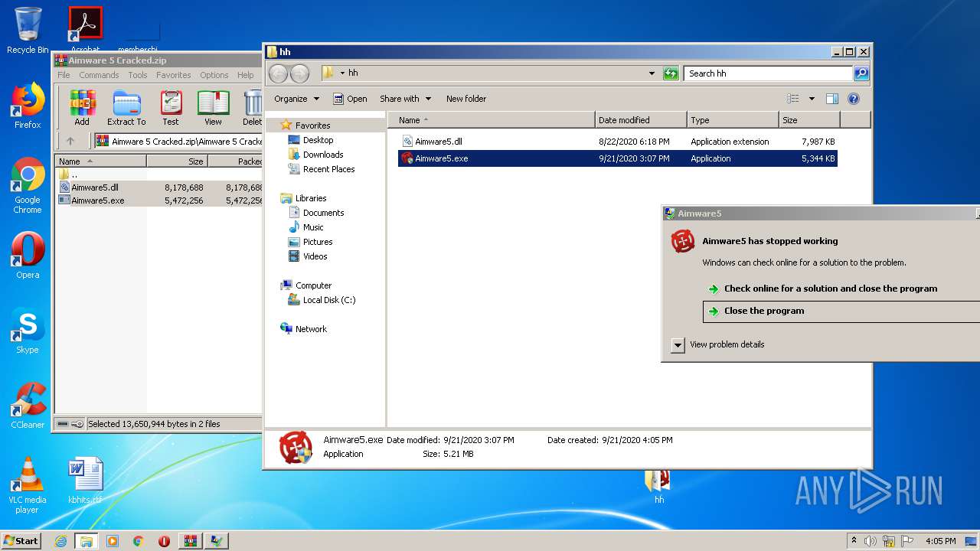The width and height of the screenshot is (980, 551).
Task: Open the view options dropdown arrow
Action: 812,99
